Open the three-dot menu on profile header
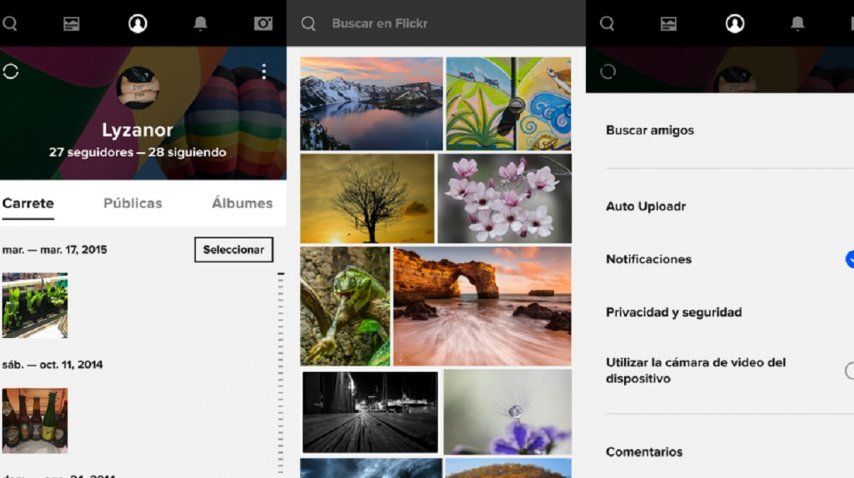The image size is (854, 478). pyautogui.click(x=264, y=71)
